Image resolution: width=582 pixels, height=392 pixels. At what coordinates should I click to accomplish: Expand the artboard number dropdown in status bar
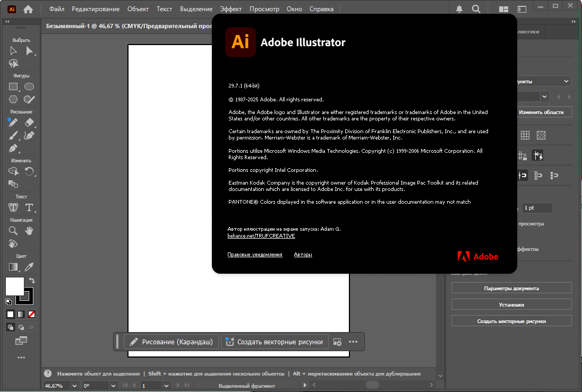(166, 386)
